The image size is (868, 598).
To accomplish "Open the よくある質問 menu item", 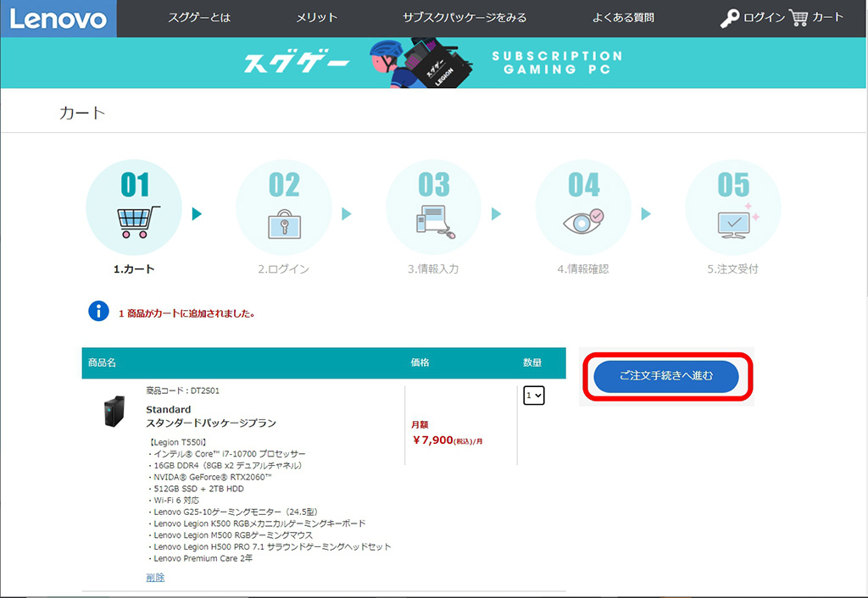I will pyautogui.click(x=623, y=18).
